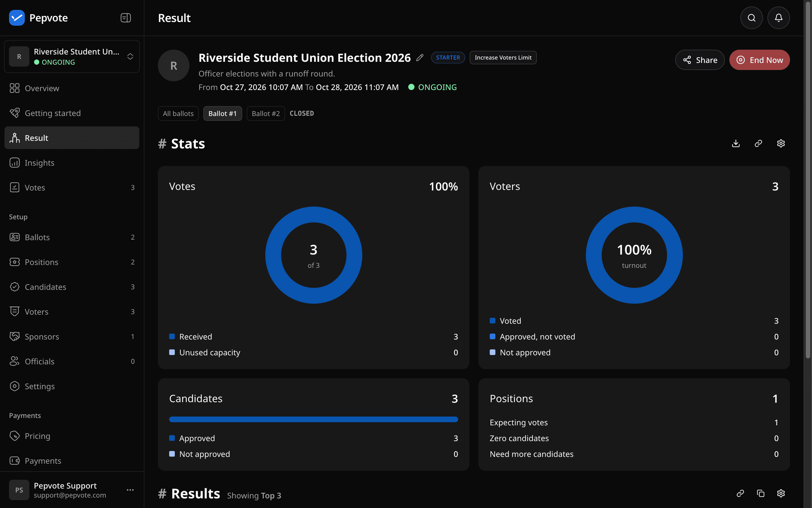Viewport: 812px width, 508px height.
Task: Select Ballot #2 tab
Action: coord(266,113)
